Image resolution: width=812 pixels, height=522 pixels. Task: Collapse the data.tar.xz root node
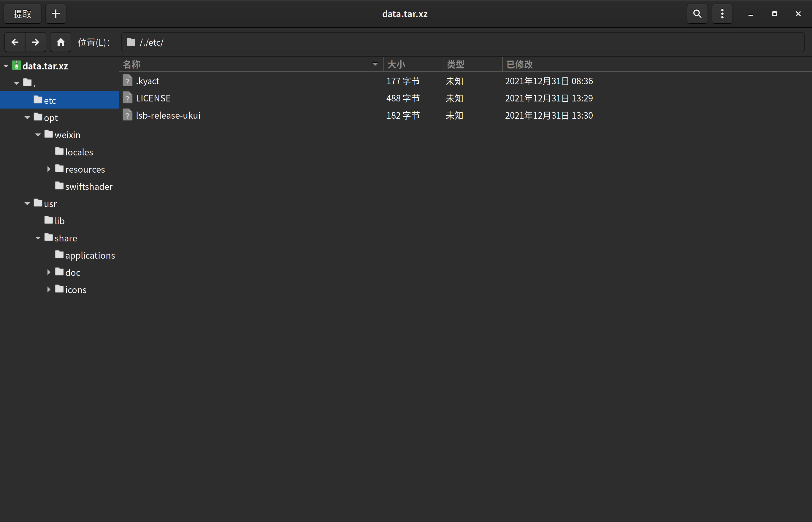pyautogui.click(x=6, y=66)
